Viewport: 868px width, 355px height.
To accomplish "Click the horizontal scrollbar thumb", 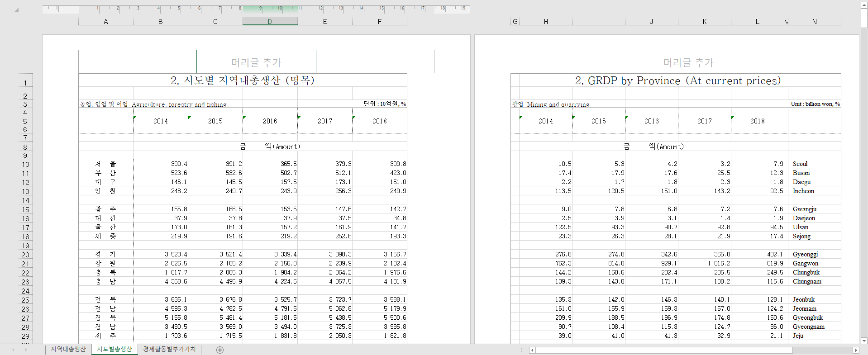I will pos(664,350).
